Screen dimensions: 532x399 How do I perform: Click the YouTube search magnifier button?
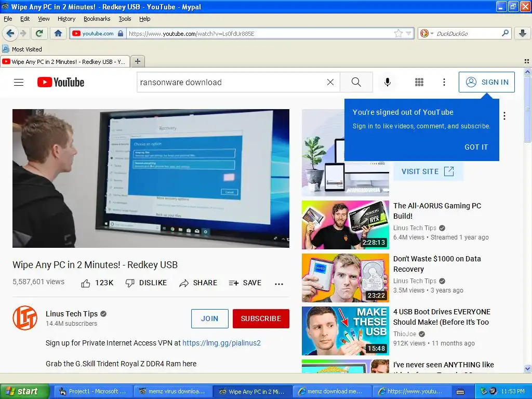[x=356, y=82]
